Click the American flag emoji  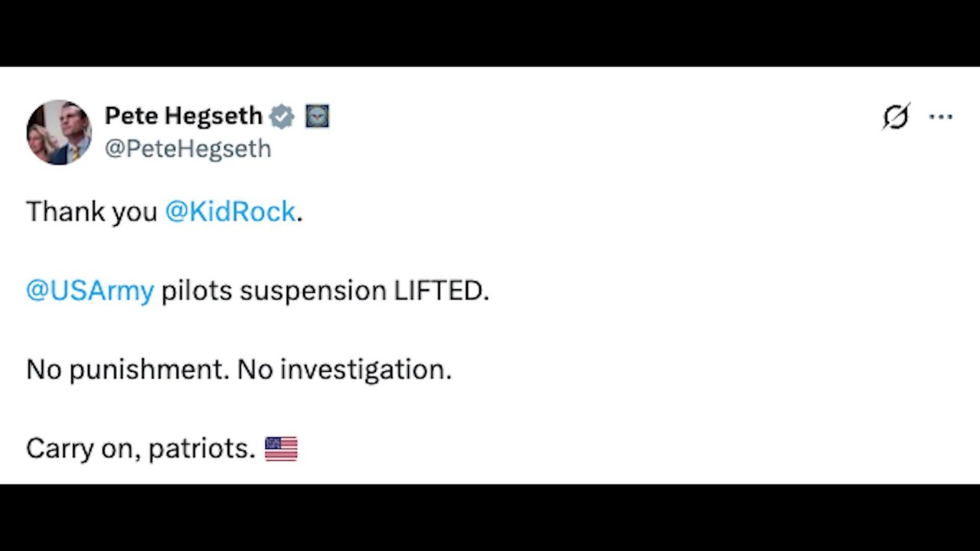(281, 448)
